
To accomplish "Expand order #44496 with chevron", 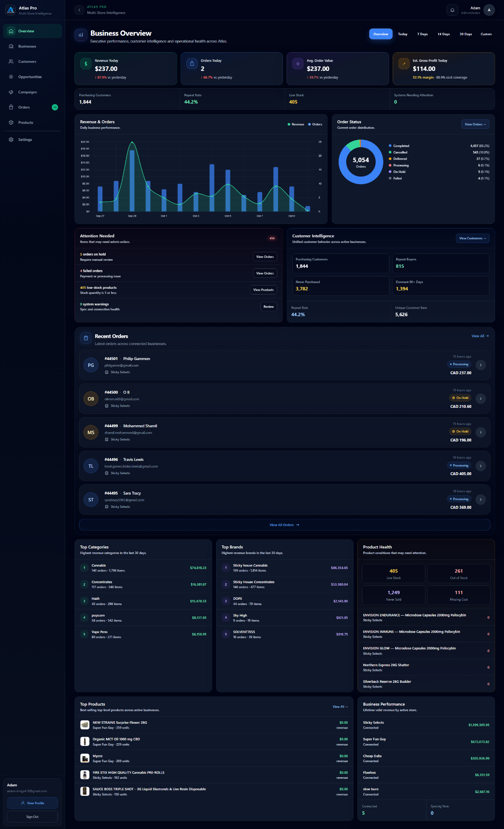I will pyautogui.click(x=481, y=466).
